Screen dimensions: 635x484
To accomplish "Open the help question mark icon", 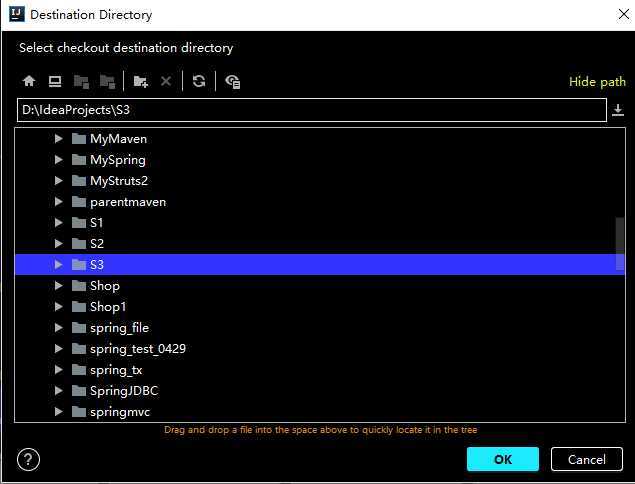I will point(28,459).
